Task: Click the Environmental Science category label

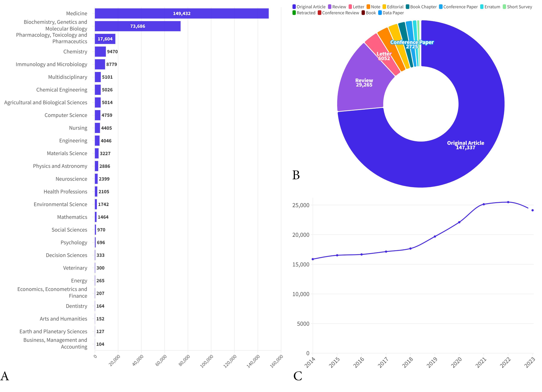Action: point(60,204)
